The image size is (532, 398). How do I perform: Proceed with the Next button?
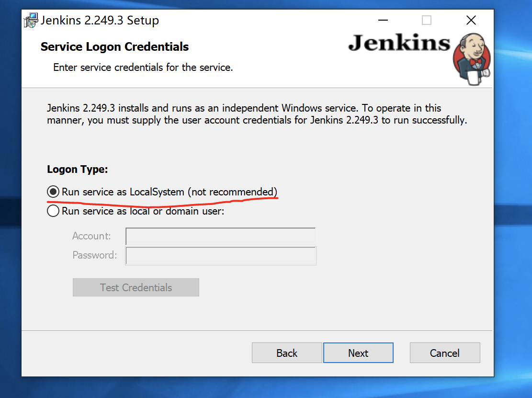coord(358,353)
